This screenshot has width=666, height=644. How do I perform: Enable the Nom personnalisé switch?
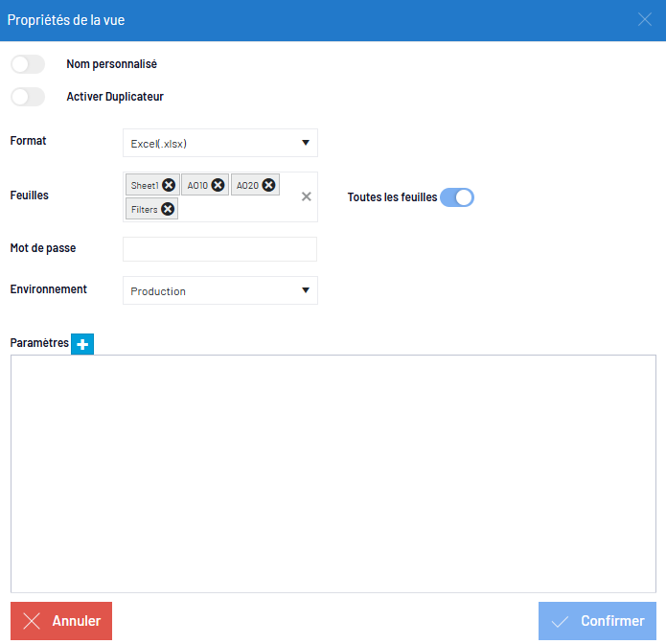28,64
